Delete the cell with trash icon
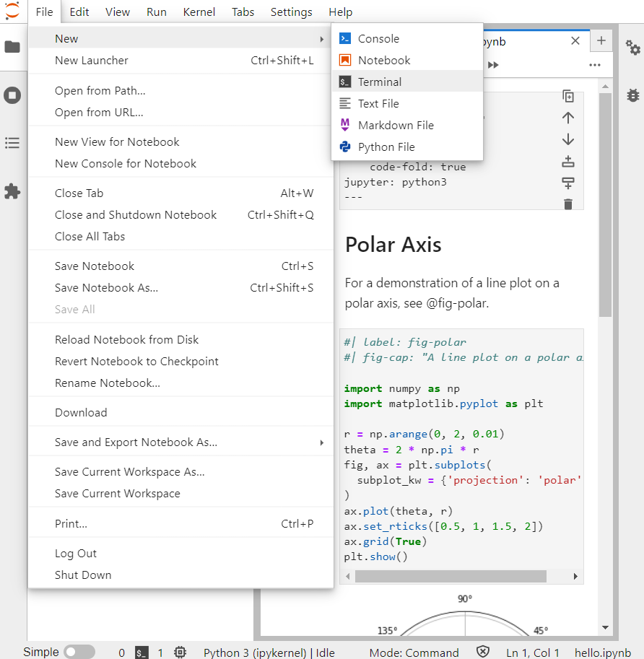 point(568,204)
